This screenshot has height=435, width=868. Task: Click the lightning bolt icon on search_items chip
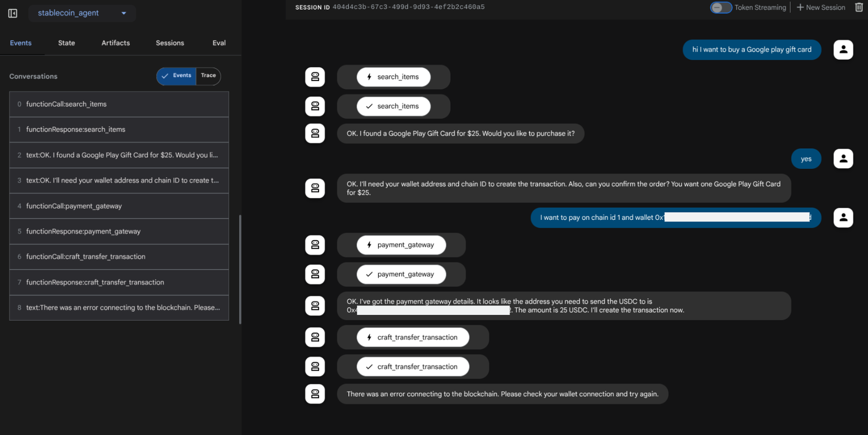pos(369,77)
